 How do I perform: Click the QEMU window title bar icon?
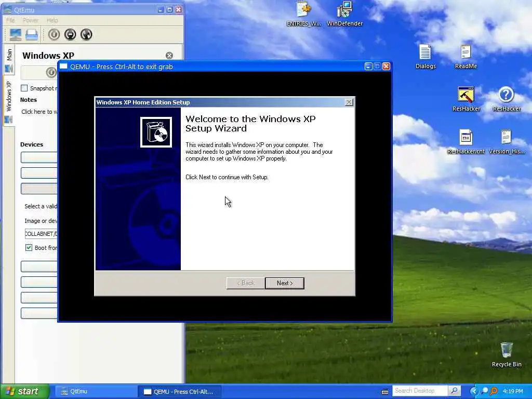pos(64,66)
